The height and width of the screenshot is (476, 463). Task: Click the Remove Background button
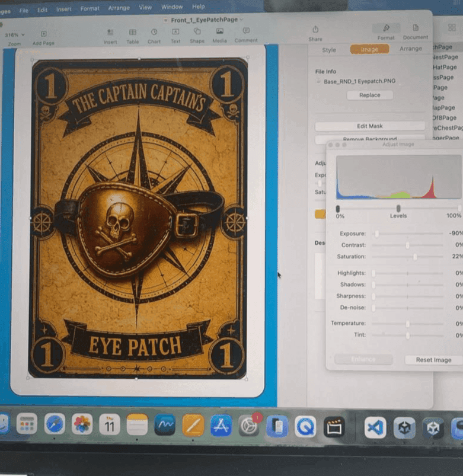(369, 139)
